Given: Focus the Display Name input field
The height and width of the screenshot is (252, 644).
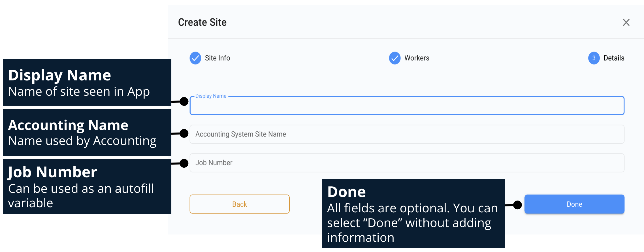Looking at the screenshot, I should (407, 106).
